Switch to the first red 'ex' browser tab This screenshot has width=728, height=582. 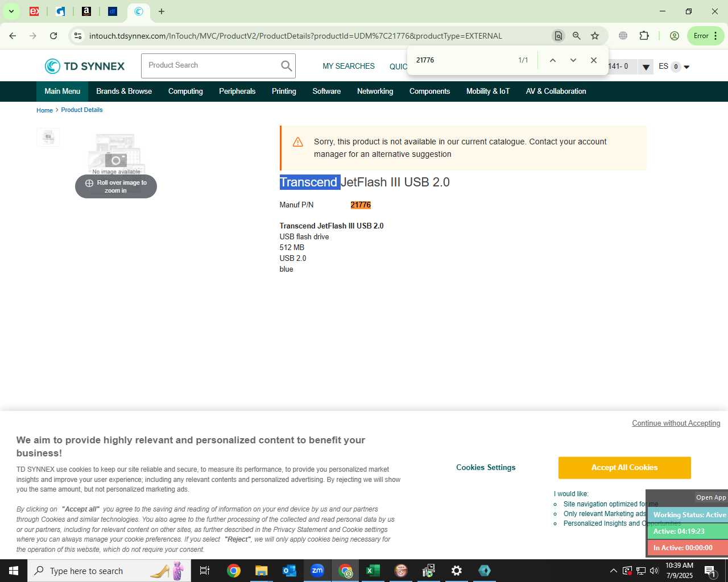pyautogui.click(x=34, y=11)
